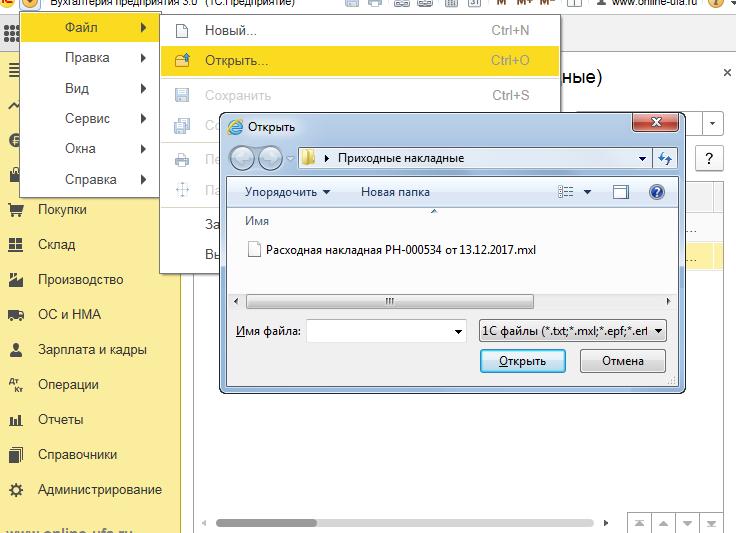Image resolution: width=736 pixels, height=533 pixels.
Task: Expand recent locations arrow beside forward button
Action: 290,159
